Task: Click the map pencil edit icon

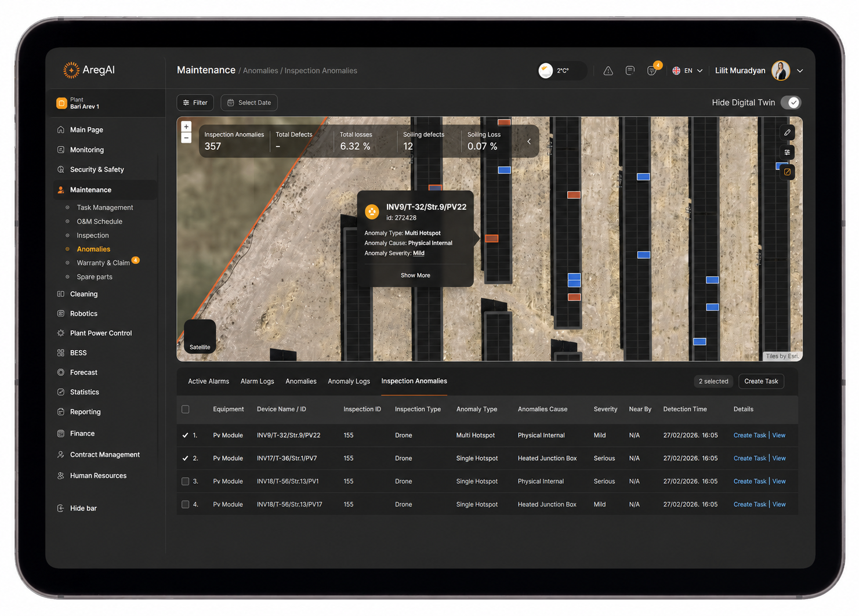Action: tap(787, 132)
